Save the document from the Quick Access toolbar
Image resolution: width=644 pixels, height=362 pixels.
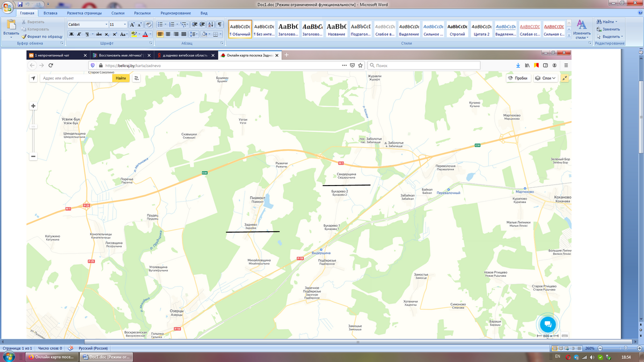20,4
